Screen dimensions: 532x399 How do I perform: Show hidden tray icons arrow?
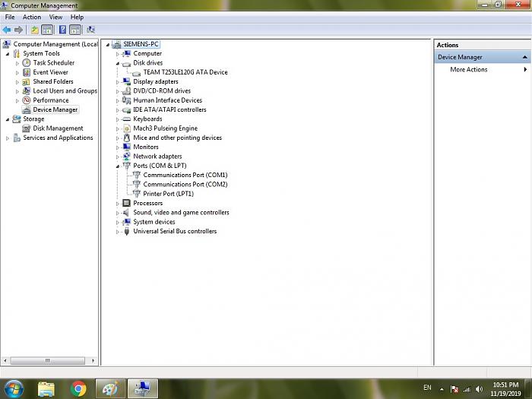(442, 389)
